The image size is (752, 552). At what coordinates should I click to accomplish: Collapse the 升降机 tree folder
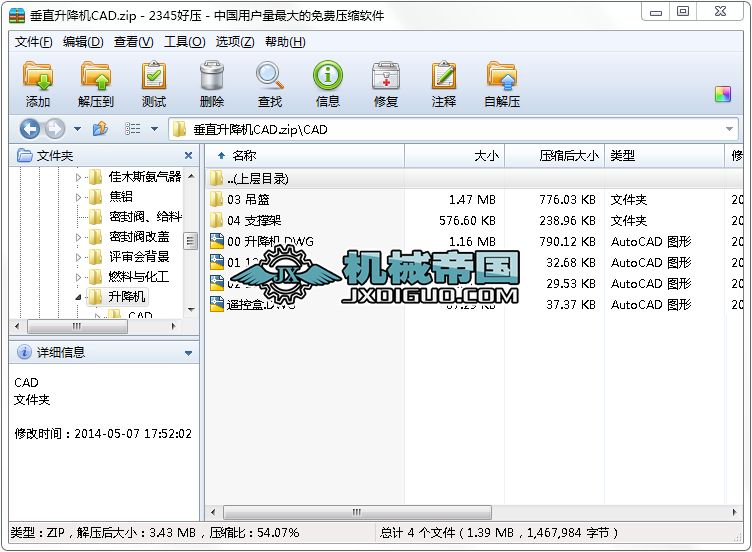pyautogui.click(x=78, y=297)
